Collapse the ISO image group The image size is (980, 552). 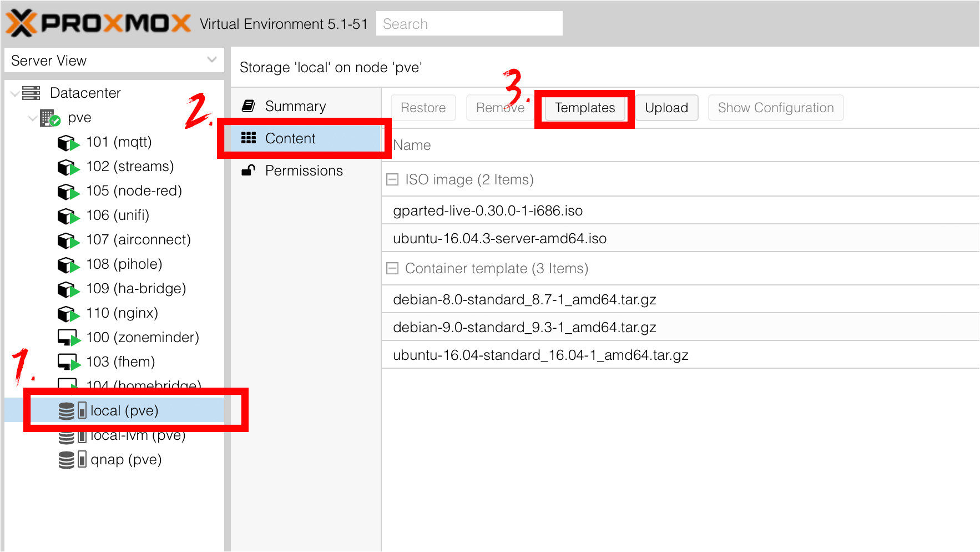click(x=392, y=179)
